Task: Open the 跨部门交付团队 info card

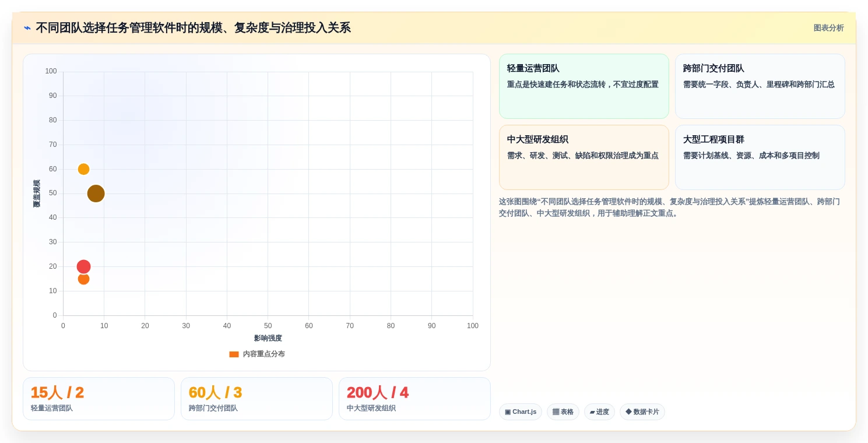Action: pyautogui.click(x=760, y=86)
